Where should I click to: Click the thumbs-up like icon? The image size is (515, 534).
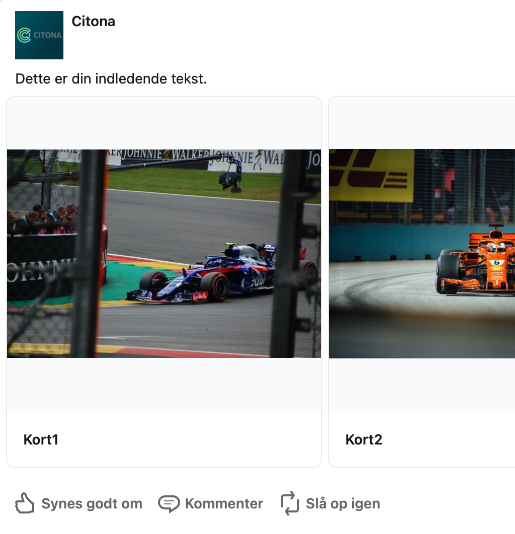(25, 503)
